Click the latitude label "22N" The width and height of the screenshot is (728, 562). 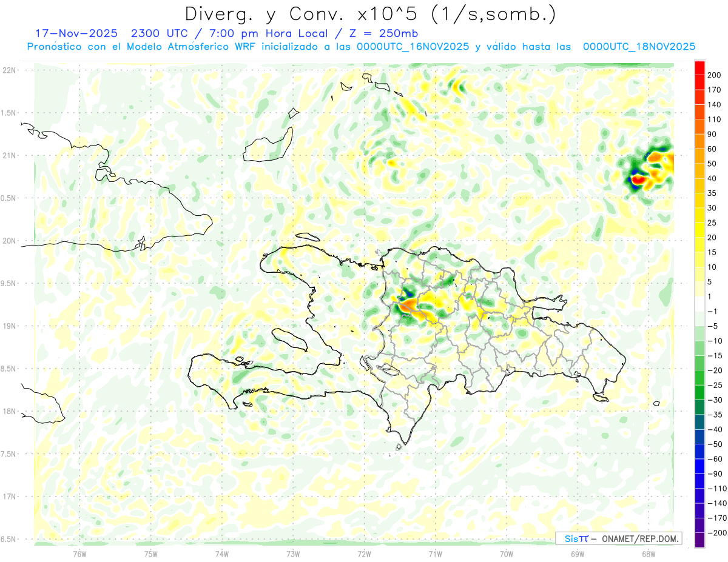(x=9, y=70)
